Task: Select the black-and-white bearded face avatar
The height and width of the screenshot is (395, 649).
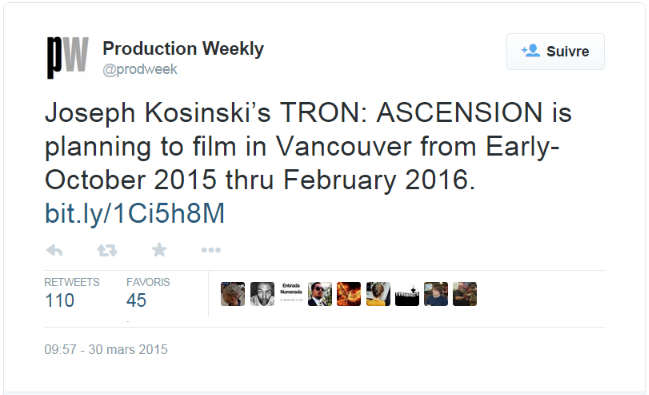Action: [262, 294]
